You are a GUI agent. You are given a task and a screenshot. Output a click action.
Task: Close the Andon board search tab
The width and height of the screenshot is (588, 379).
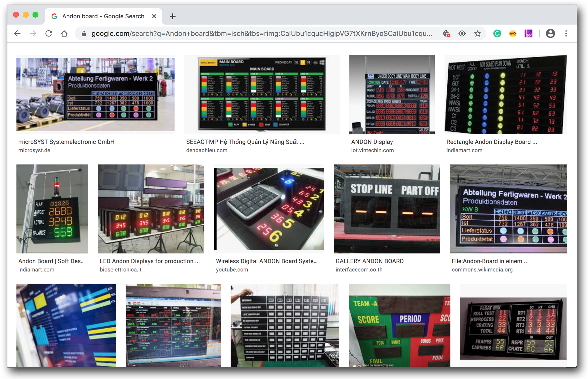pyautogui.click(x=154, y=16)
